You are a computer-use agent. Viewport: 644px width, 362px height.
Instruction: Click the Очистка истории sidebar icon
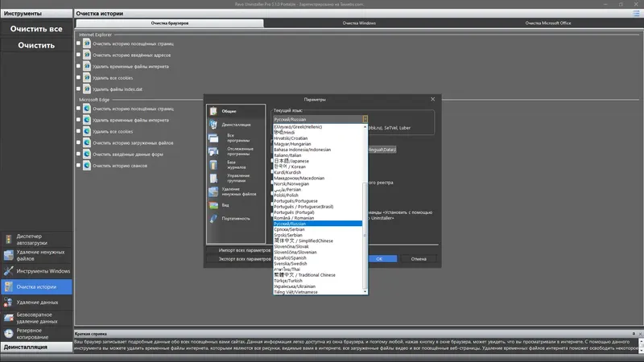[x=9, y=287]
